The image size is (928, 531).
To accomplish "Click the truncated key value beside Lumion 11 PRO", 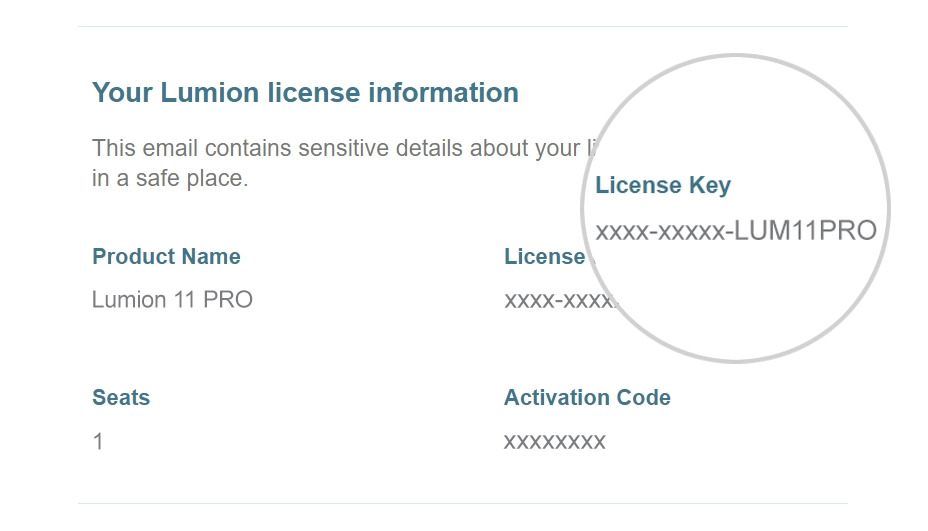I will (x=558, y=300).
